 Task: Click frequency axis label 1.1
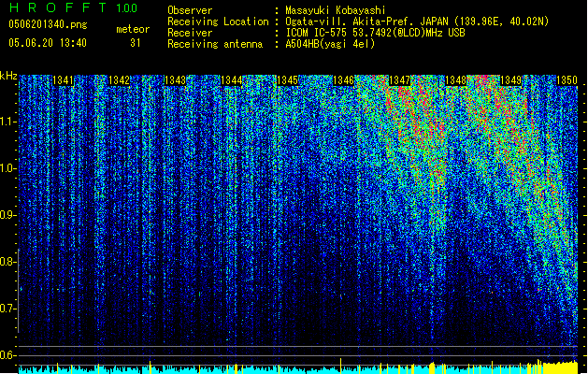click(x=7, y=122)
